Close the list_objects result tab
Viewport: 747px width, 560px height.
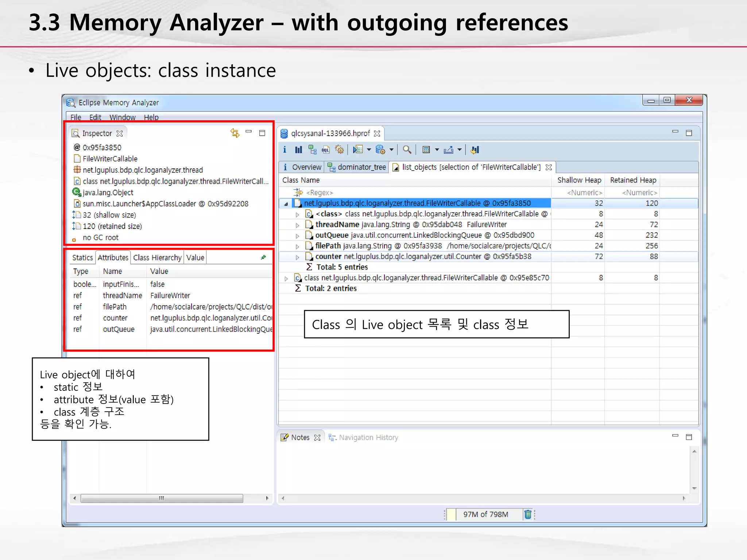[549, 167]
